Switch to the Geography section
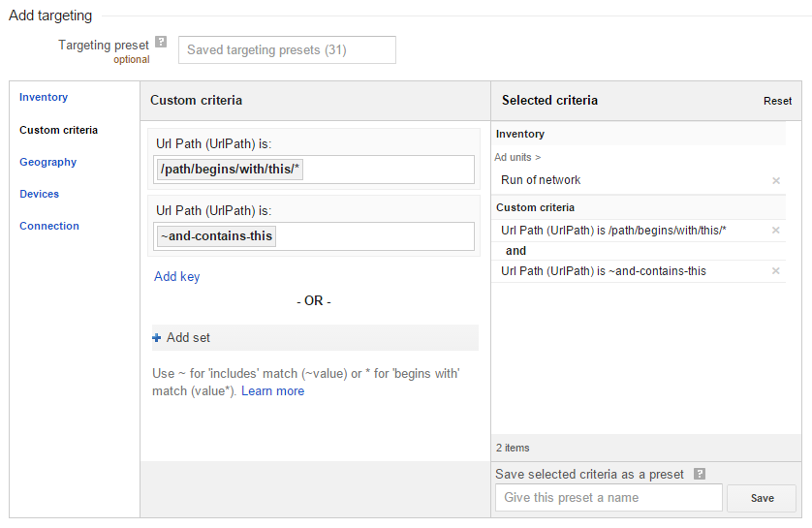The width and height of the screenshot is (812, 528). (47, 162)
